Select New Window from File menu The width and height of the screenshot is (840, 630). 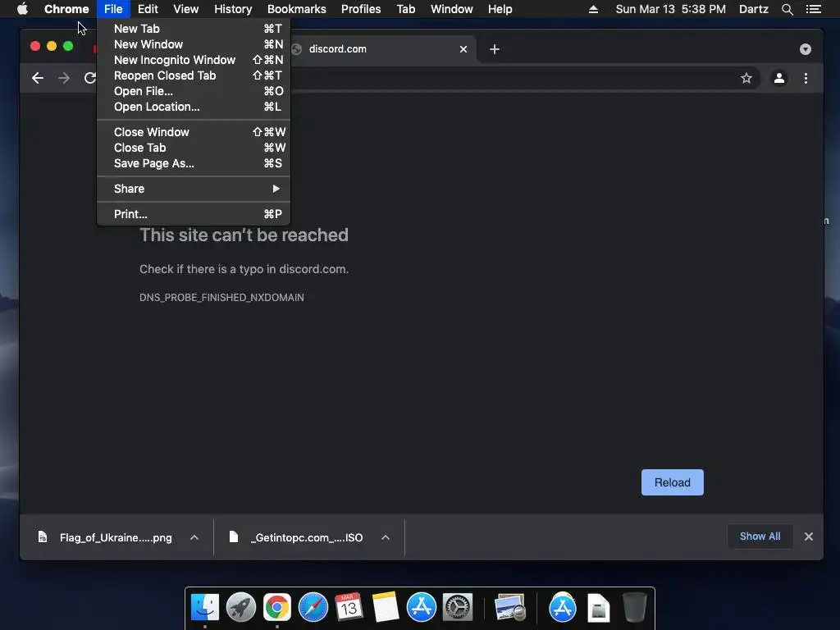pos(194,44)
